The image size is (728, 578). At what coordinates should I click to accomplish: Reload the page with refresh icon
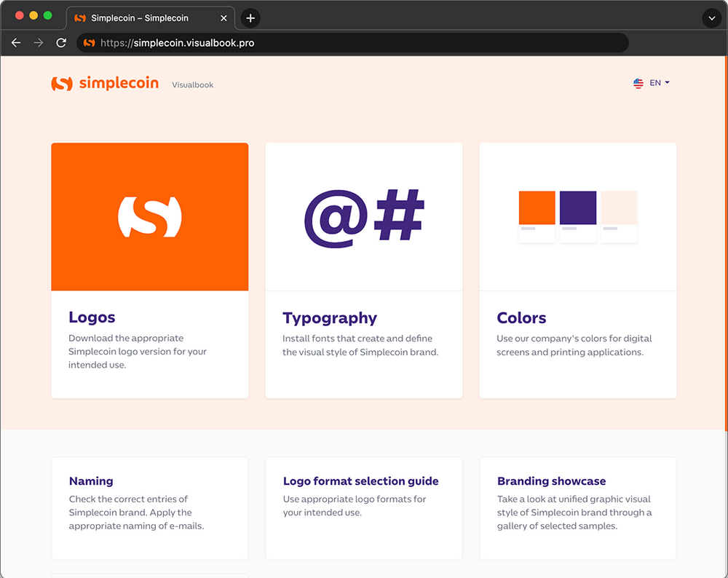[61, 43]
